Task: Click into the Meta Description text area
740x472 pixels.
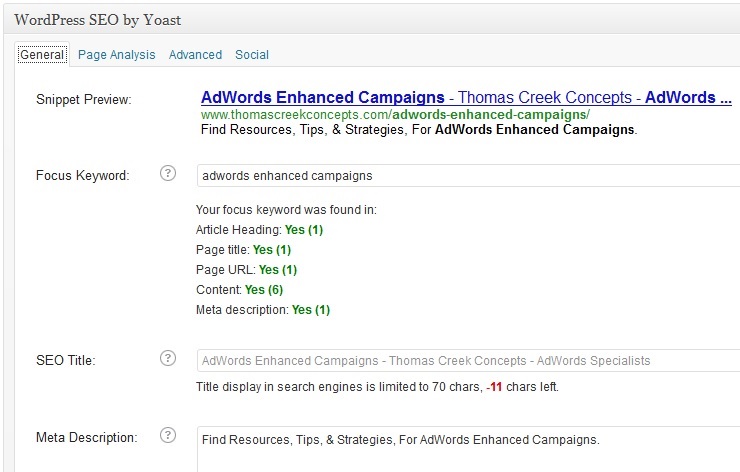Action: (x=468, y=449)
